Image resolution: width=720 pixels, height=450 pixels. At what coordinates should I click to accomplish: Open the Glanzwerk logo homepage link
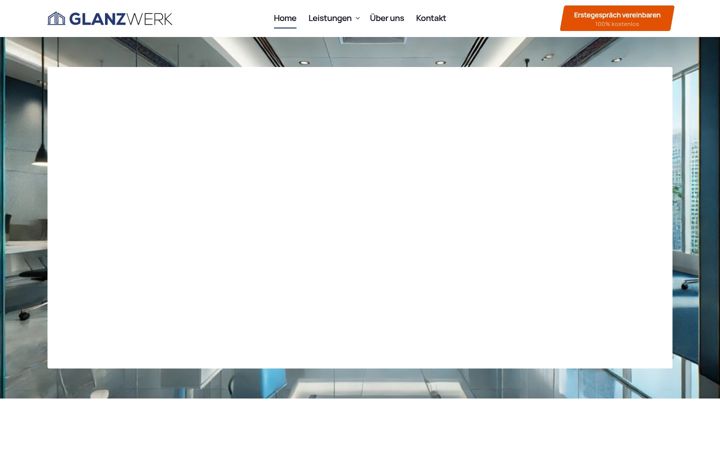[110, 19]
